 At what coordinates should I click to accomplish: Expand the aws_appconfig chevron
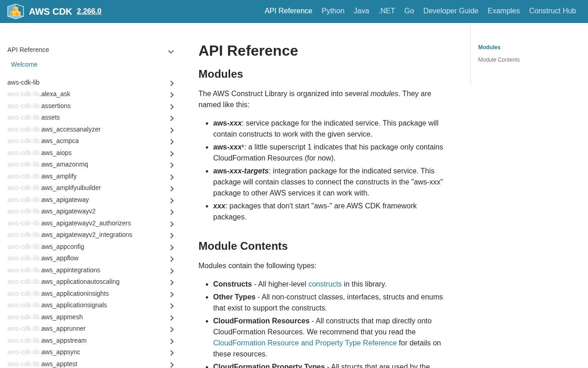(172, 247)
